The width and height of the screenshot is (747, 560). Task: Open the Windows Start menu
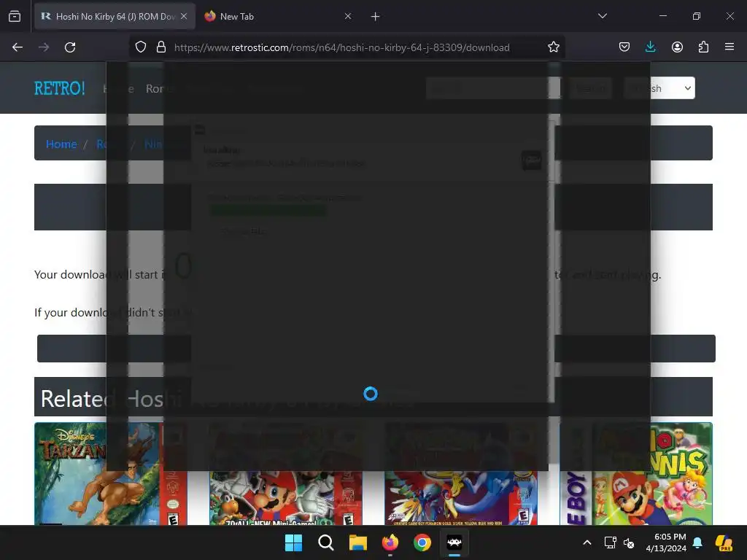[293, 542]
